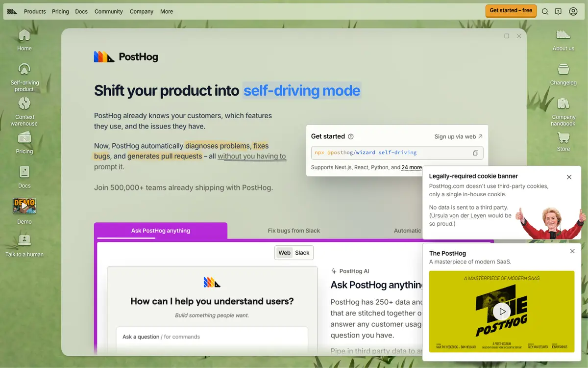The image size is (588, 368).
Task: Open the Changelog desktop icon
Action: pos(563,74)
